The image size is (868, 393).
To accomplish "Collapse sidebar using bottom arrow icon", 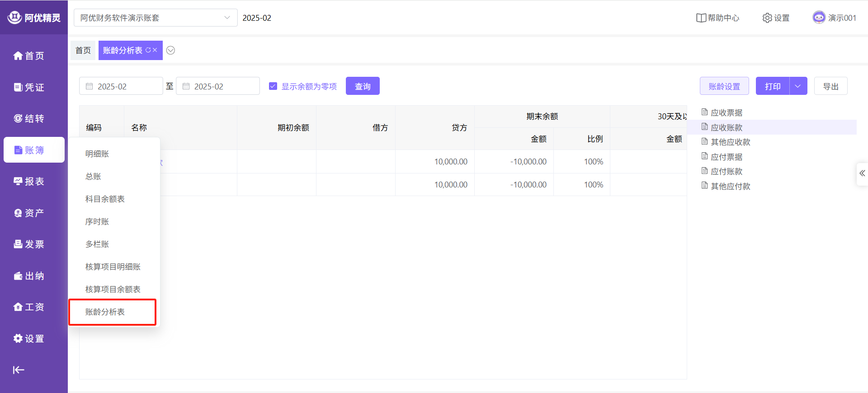I will [x=19, y=370].
